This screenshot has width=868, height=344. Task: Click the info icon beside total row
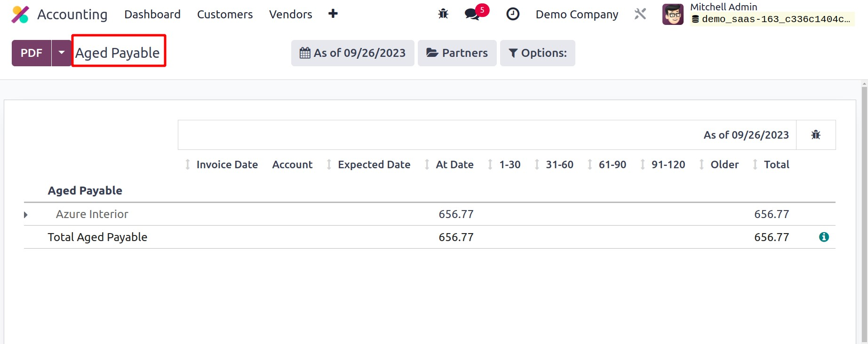coord(823,237)
